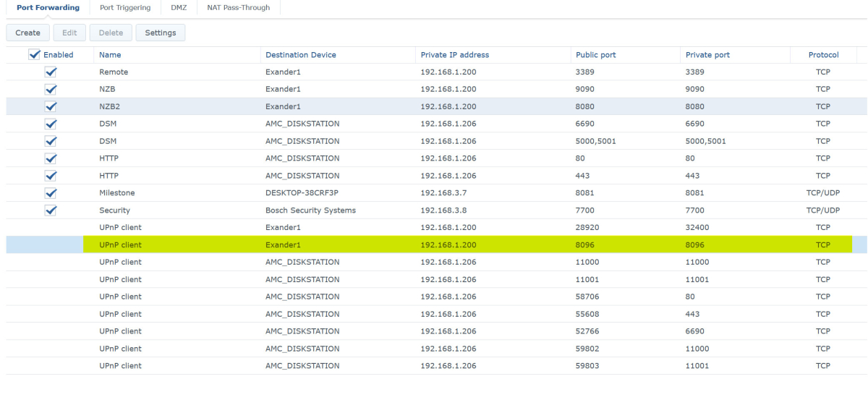
Task: Open the DMZ tab
Action: point(179,8)
